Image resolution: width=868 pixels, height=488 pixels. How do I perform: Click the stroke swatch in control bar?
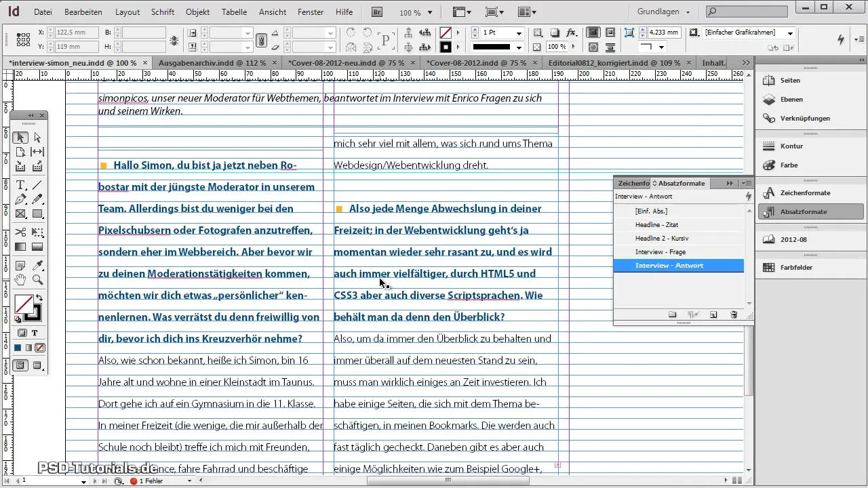[x=446, y=47]
